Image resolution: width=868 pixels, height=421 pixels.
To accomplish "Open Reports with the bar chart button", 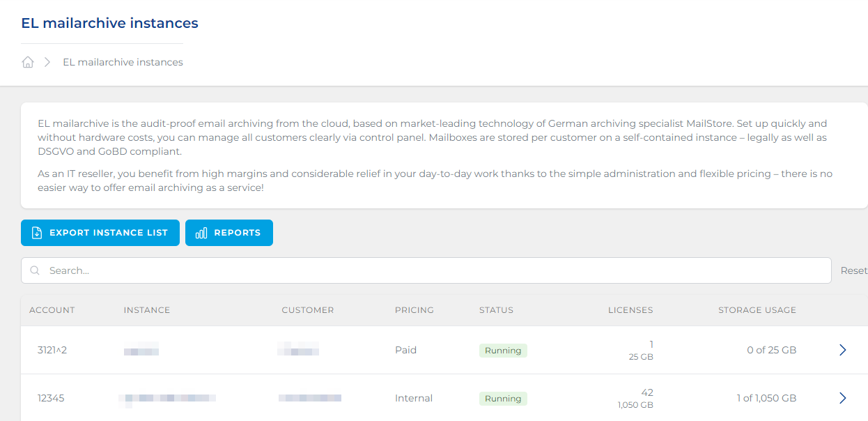I will coord(228,233).
